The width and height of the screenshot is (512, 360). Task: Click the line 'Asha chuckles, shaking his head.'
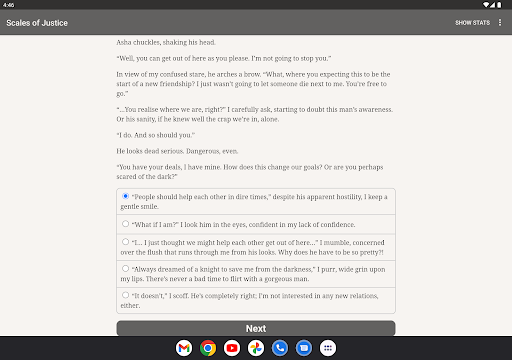point(166,42)
